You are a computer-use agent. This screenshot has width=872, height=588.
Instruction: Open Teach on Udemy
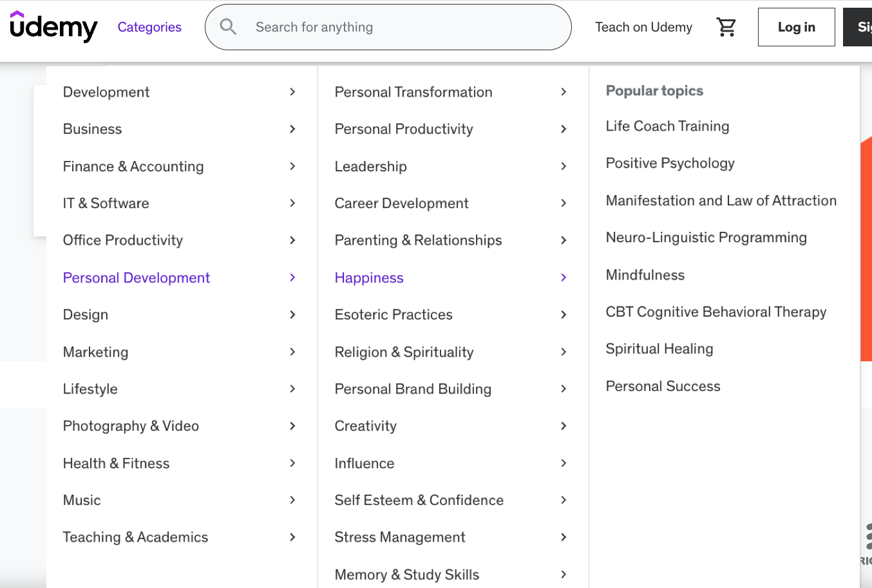coord(643,26)
